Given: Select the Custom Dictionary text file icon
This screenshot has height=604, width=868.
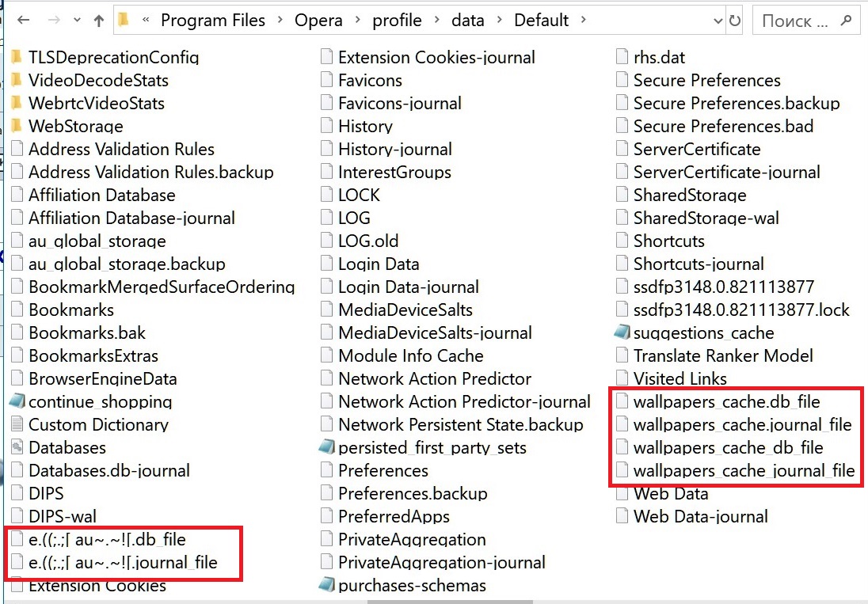Looking at the screenshot, I should 17,424.
